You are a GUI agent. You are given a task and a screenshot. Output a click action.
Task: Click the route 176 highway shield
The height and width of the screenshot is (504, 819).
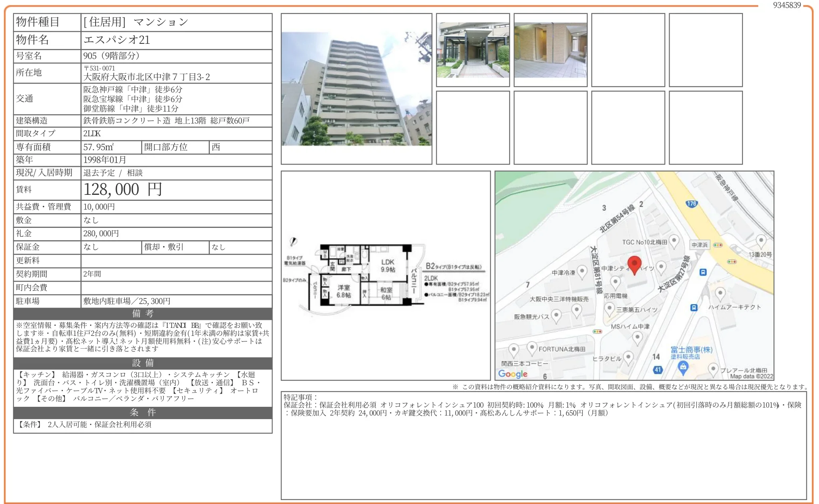click(x=692, y=204)
